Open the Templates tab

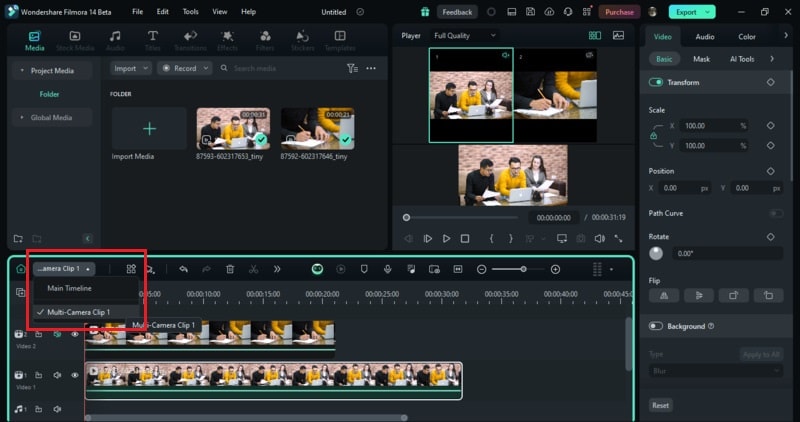(340, 40)
